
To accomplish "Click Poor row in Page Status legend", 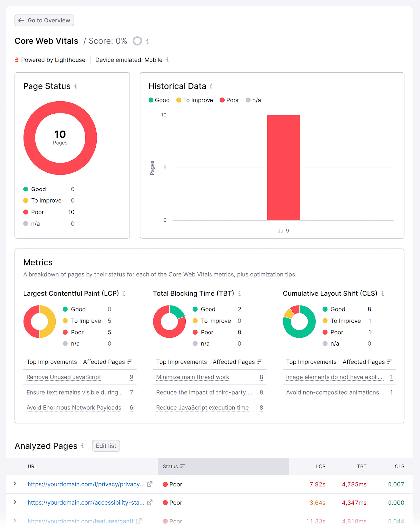I will [x=49, y=212].
